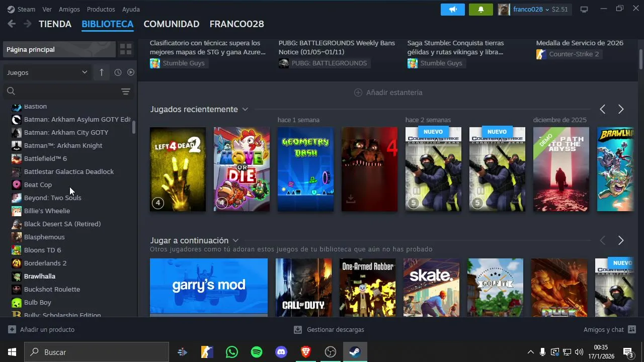Open Left 4 Dead 2 cover
Image resolution: width=644 pixels, height=362 pixels.
point(178,169)
